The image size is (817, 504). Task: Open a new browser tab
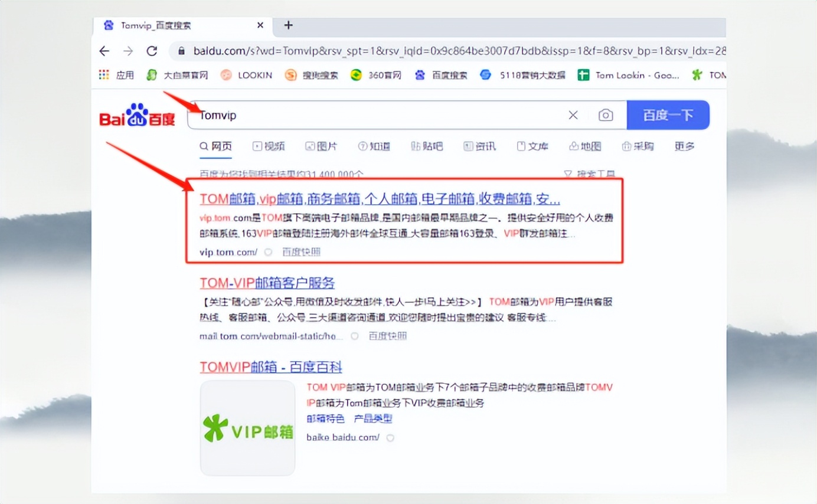tap(288, 25)
